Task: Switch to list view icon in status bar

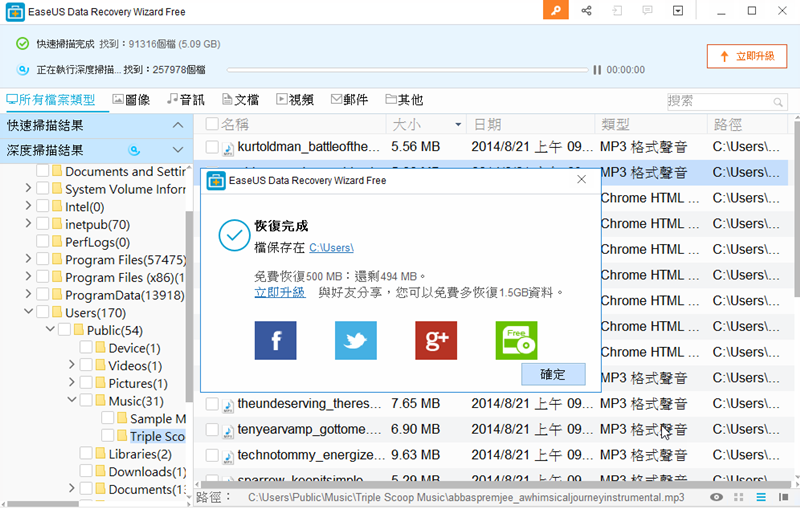Action: click(x=761, y=497)
